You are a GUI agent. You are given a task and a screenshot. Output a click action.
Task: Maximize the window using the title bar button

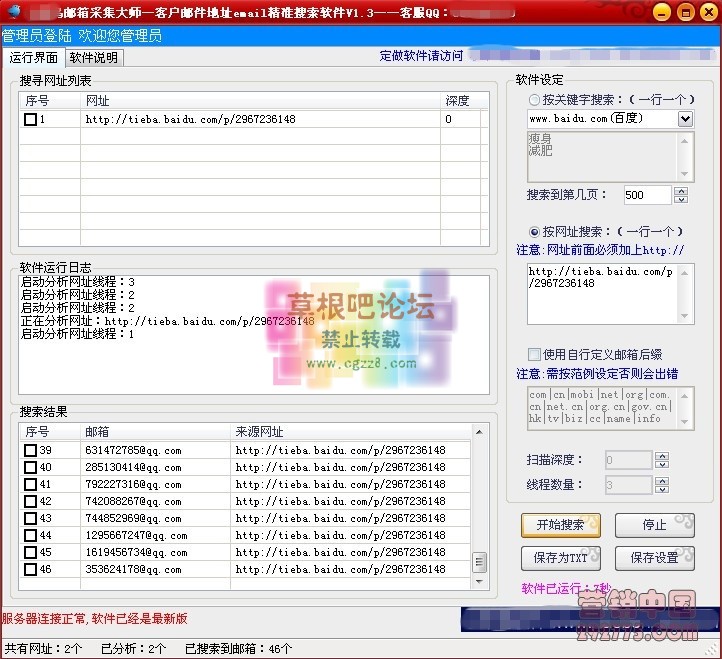684,13
